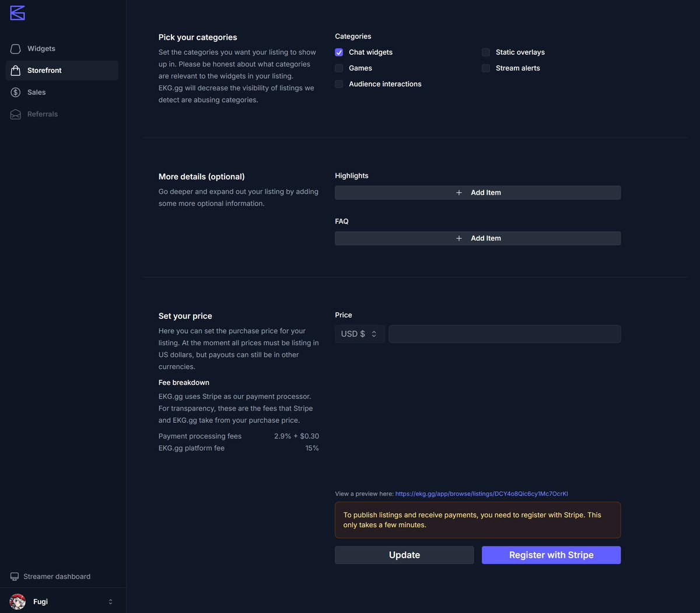Screen dimensions: 700x613
Task: Click the Storefront shopping bag icon
Action: pos(16,71)
